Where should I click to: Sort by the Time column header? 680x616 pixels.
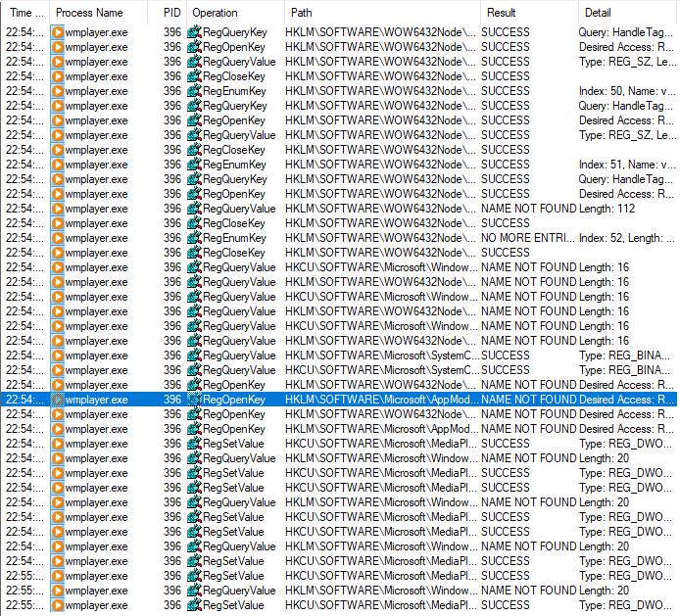[x=24, y=13]
